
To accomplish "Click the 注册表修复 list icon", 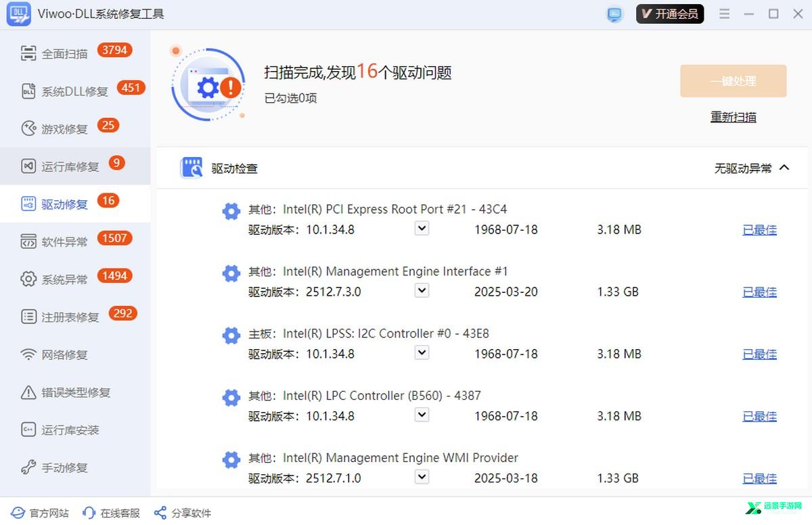I will (x=28, y=317).
